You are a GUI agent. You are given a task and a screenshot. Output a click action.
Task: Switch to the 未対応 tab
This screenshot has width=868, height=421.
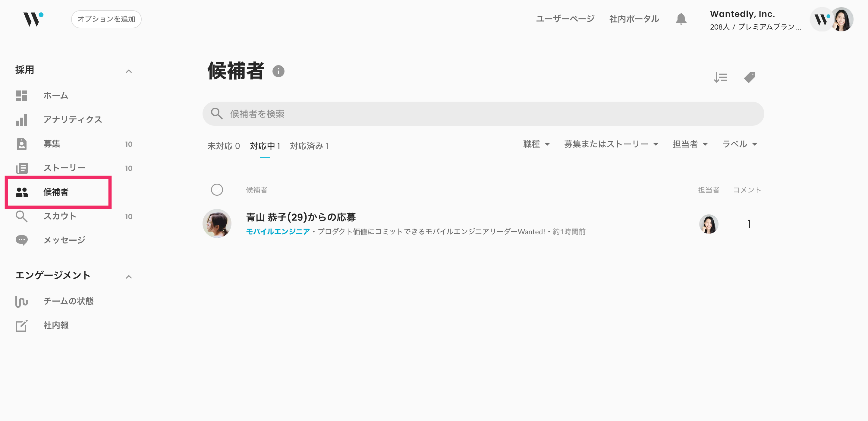[223, 146]
